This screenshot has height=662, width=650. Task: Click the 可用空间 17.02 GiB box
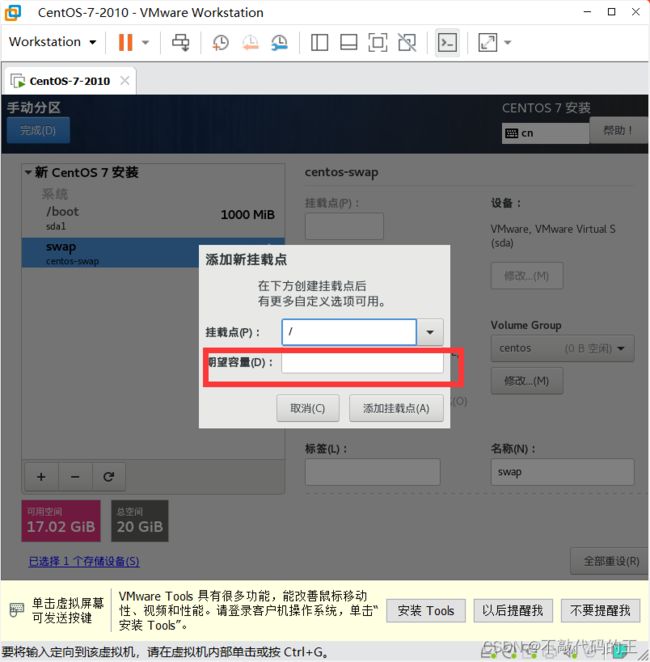click(61, 521)
